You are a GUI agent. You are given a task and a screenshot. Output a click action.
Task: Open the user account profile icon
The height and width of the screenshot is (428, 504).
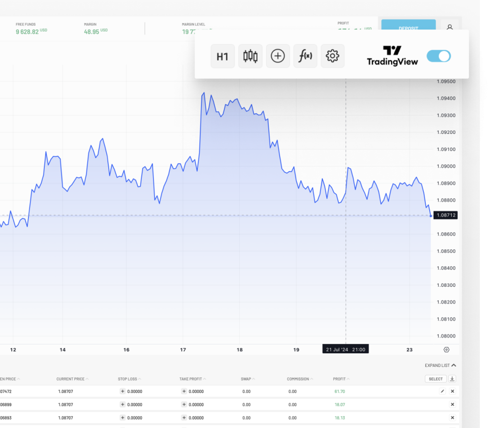point(450,27)
